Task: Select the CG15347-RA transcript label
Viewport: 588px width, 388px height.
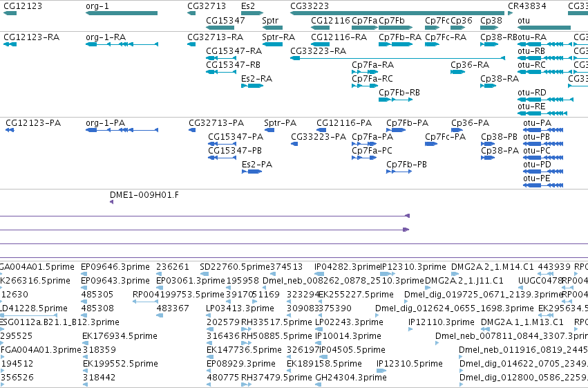Action: pyautogui.click(x=234, y=51)
